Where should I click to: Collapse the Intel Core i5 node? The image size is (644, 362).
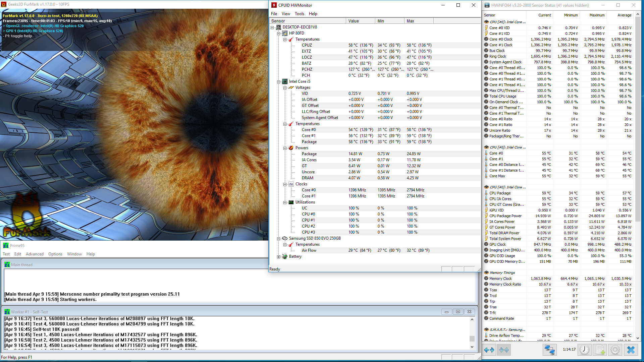[x=278, y=82]
